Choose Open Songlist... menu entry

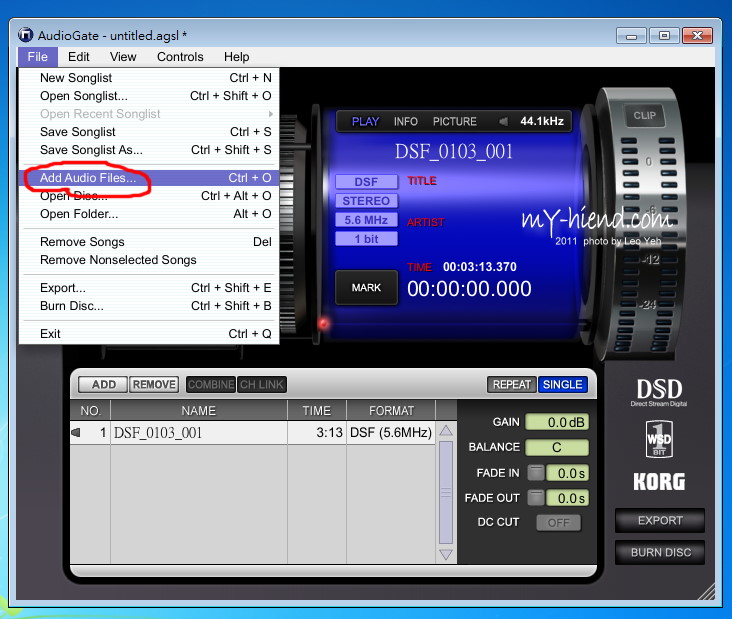pyautogui.click(x=149, y=96)
